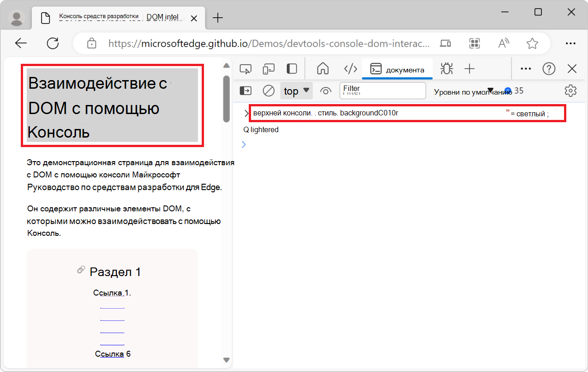
Task: Open the source code inspection panel
Action: point(351,68)
